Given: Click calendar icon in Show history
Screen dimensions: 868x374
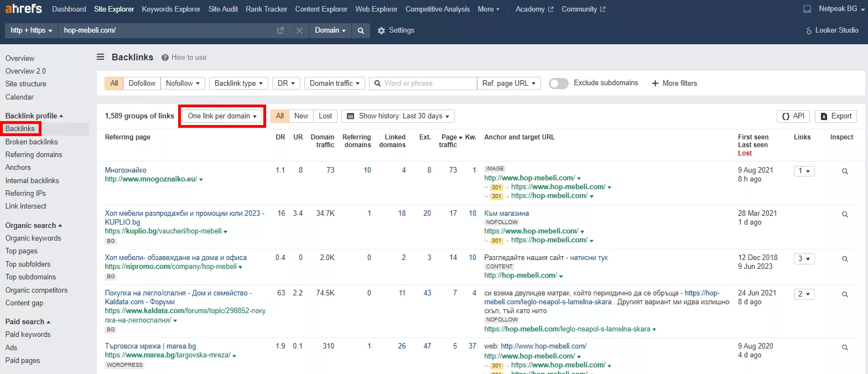Looking at the screenshot, I should [x=350, y=116].
